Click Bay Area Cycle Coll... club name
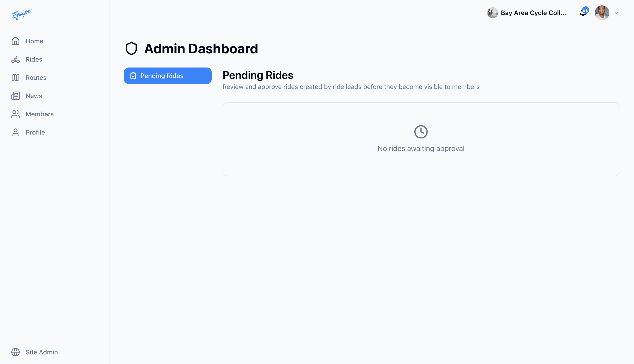 tap(533, 13)
